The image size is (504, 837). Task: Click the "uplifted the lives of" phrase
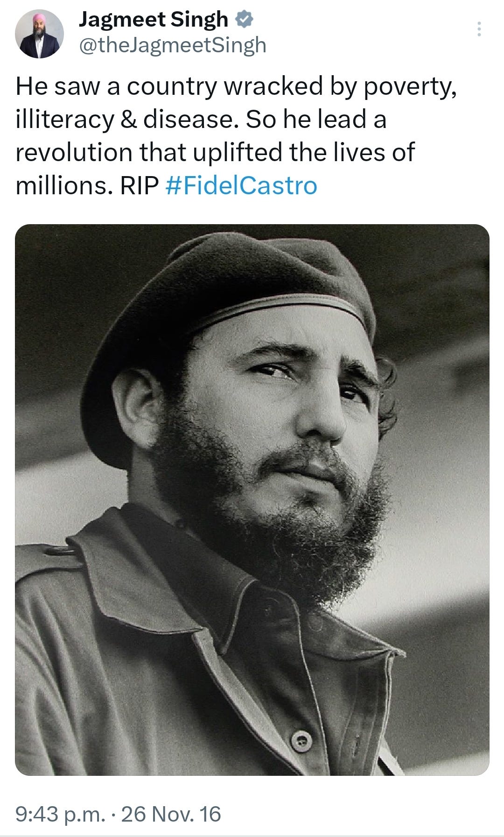click(303, 153)
